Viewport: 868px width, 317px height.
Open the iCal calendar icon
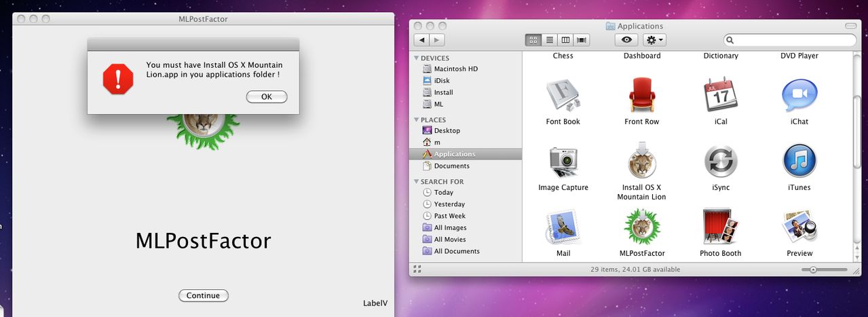point(721,95)
